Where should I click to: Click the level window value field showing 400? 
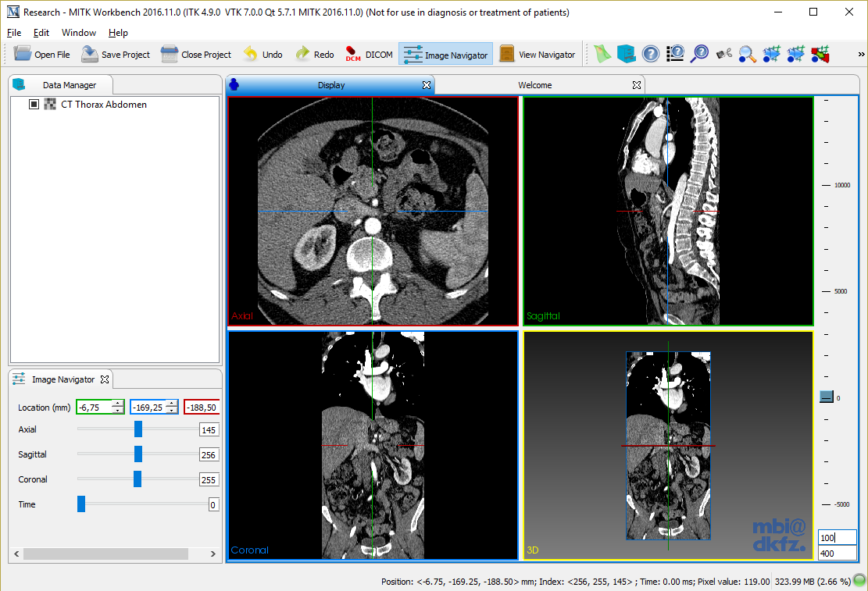click(837, 554)
